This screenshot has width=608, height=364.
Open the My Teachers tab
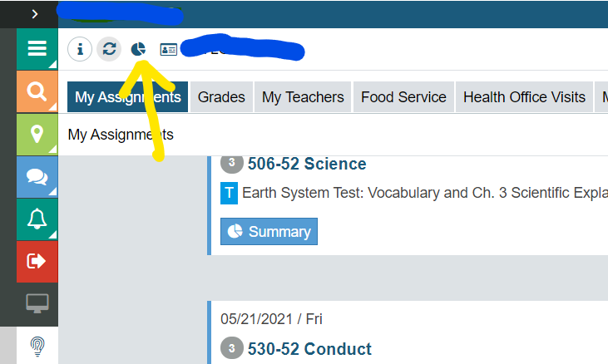tap(303, 96)
